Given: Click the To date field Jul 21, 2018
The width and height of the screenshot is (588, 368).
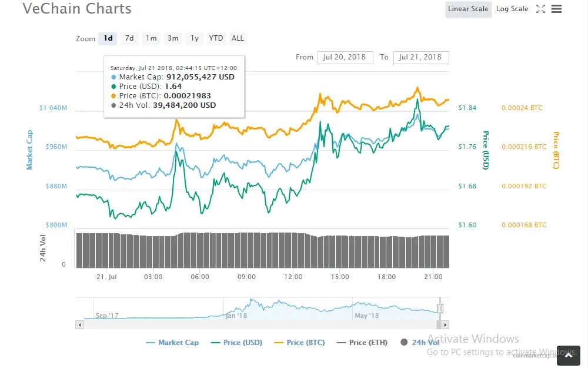Looking at the screenshot, I should pos(421,57).
